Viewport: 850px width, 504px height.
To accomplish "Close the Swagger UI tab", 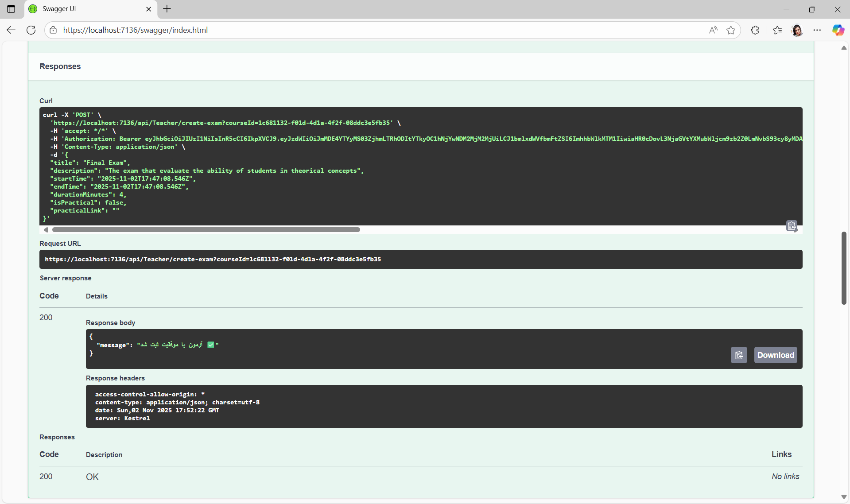I will click(149, 9).
